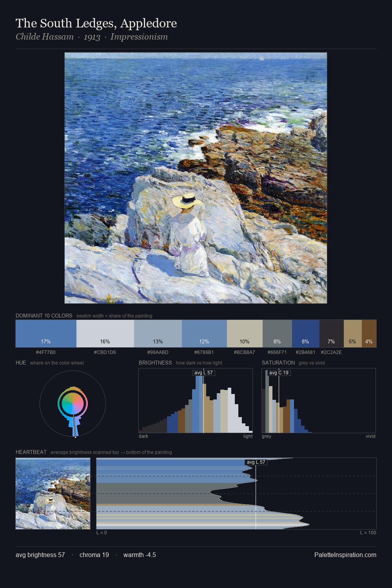Click 'chroma 19' in footer
392x588 pixels.
tap(94, 555)
